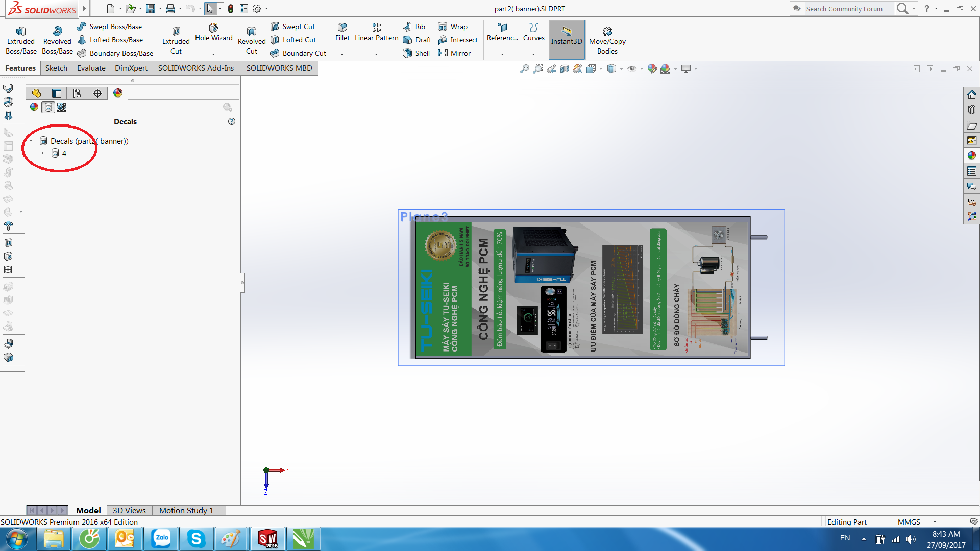Open the Motion Study 1 tab

(x=186, y=510)
